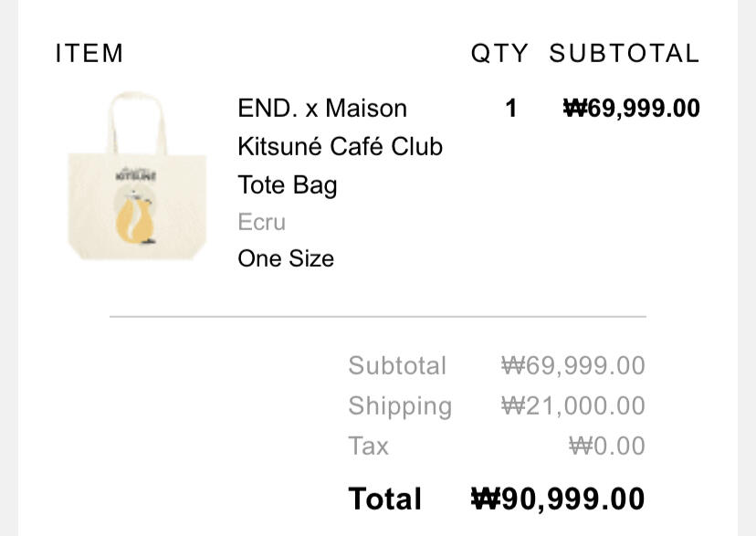
Task: Click the shipping cost ₩21,000.00
Action: coord(572,406)
